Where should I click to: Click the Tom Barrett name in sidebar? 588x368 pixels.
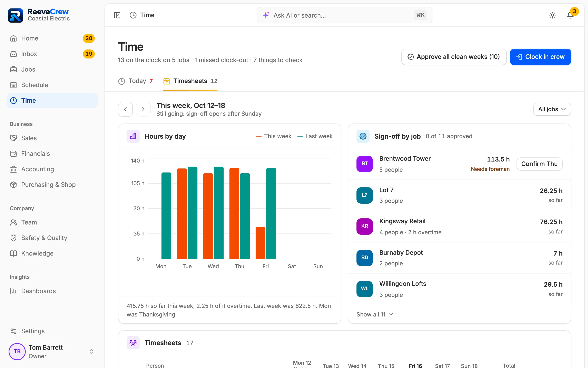46,347
